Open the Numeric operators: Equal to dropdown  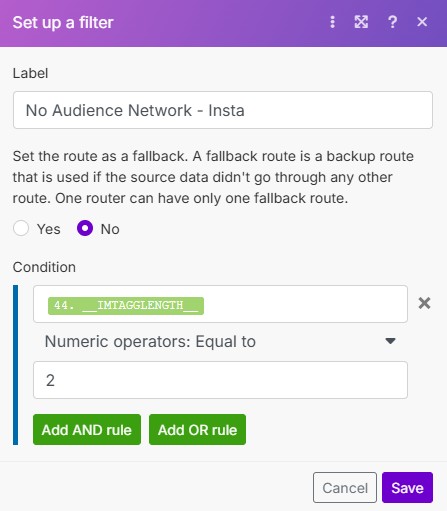(220, 341)
